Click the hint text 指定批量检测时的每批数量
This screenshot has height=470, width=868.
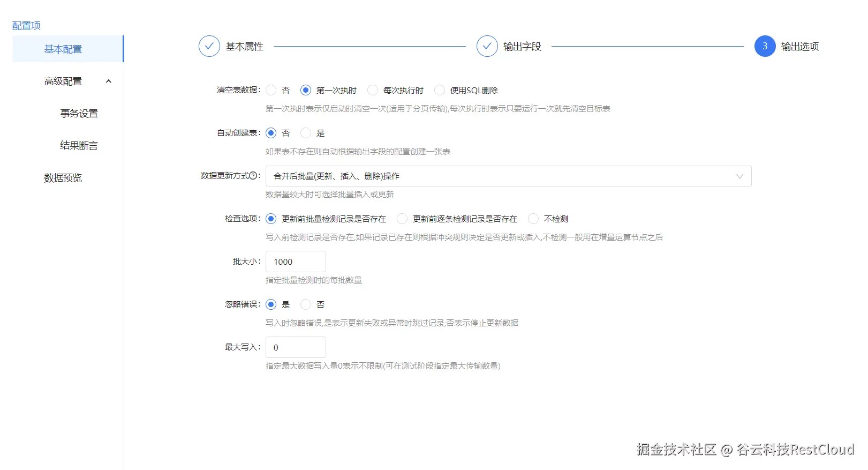click(314, 280)
